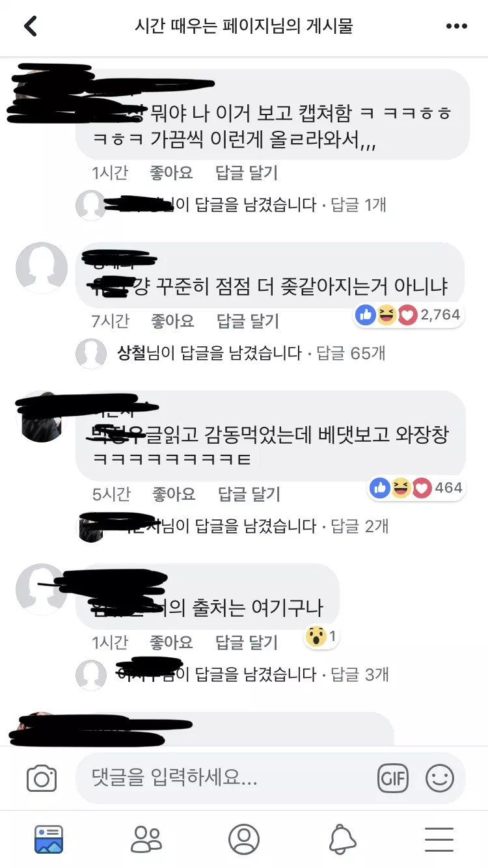The width and height of the screenshot is (488, 868).
Task: Open the three-dots more options menu
Action: coord(457,27)
